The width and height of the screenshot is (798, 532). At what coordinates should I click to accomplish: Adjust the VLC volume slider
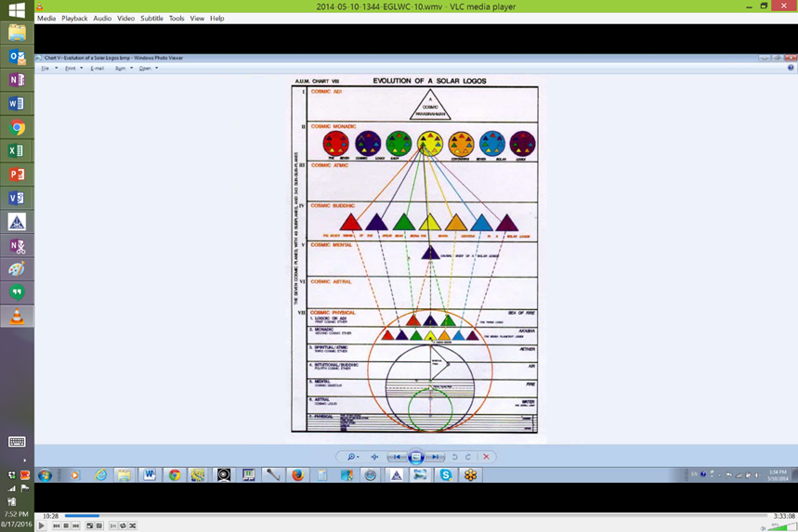pyautogui.click(x=781, y=527)
